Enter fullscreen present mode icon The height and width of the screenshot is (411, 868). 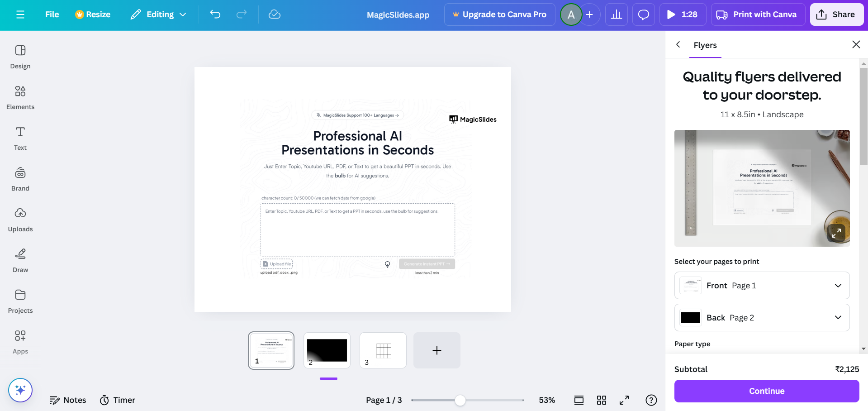pyautogui.click(x=624, y=400)
